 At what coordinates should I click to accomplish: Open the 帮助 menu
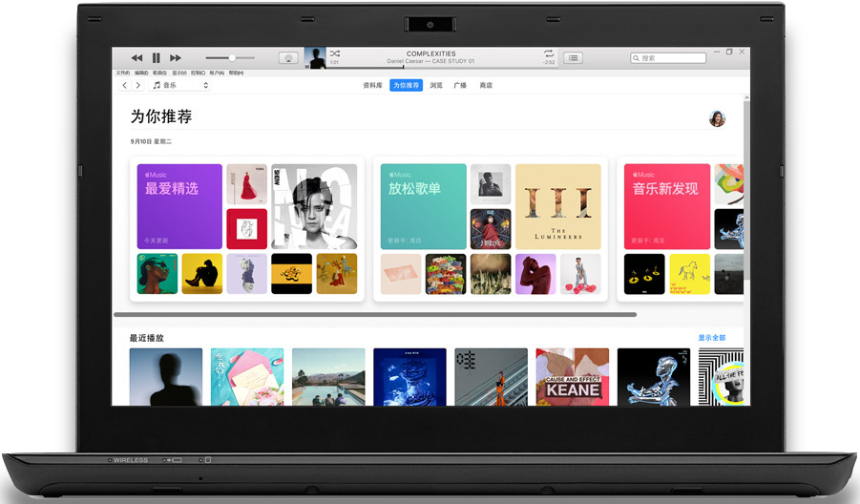coord(236,73)
